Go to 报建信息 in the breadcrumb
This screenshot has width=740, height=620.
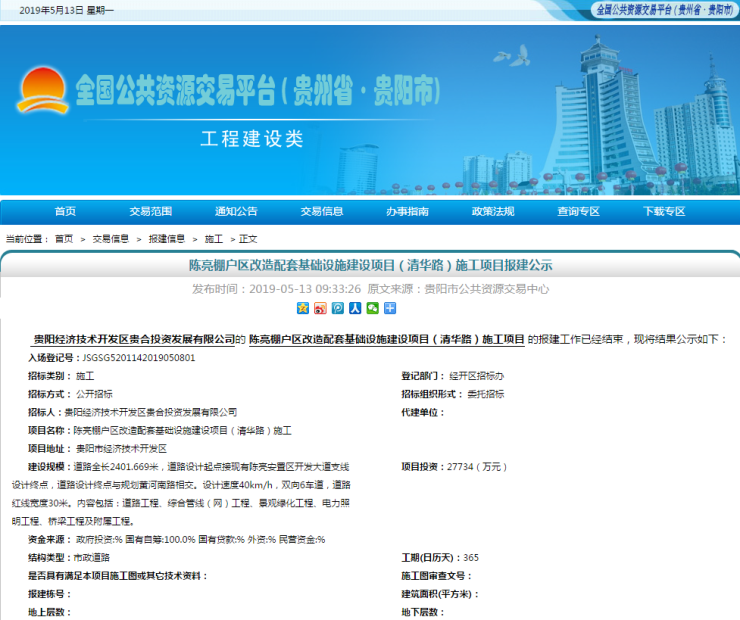(x=167, y=239)
